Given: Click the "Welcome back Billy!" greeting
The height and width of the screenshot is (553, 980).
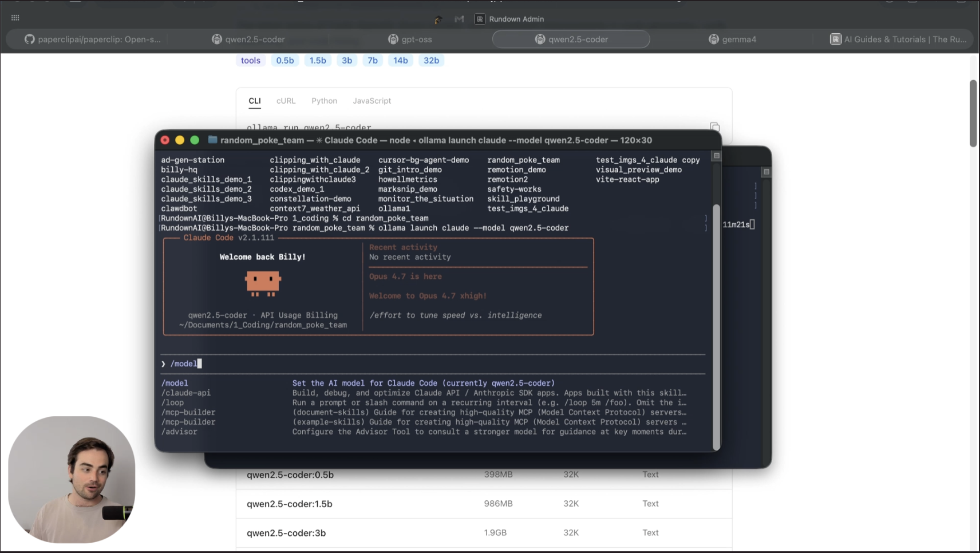Looking at the screenshot, I should [263, 257].
